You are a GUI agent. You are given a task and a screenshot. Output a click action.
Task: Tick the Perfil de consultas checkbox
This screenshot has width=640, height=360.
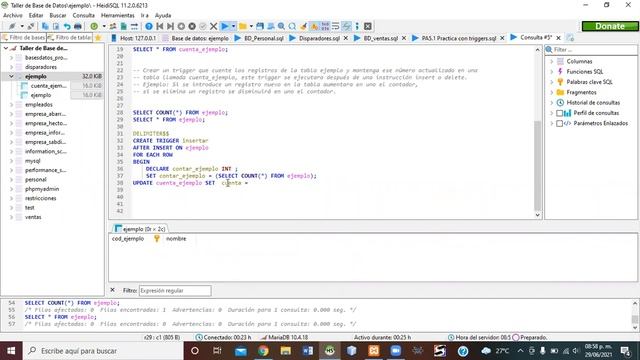[x=560, y=113]
